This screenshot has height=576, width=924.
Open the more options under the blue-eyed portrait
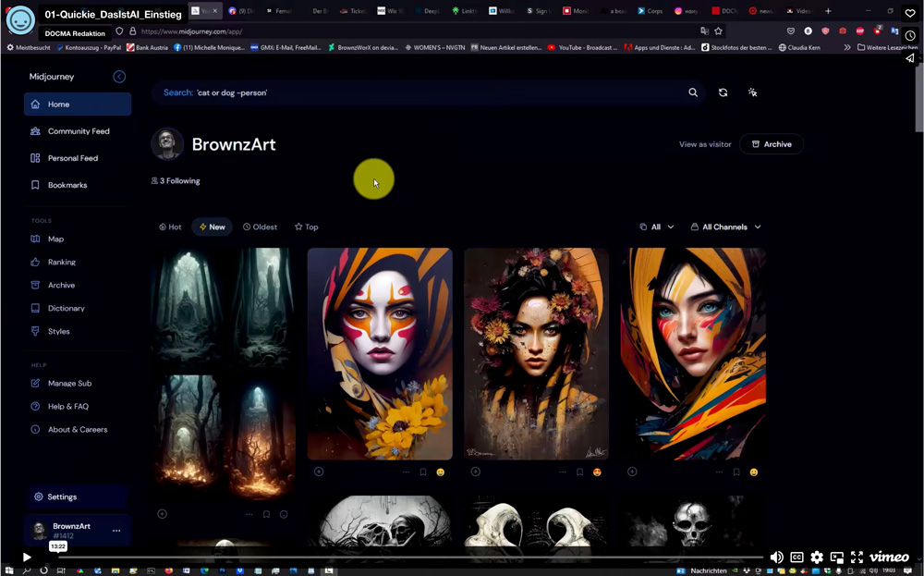720,472
